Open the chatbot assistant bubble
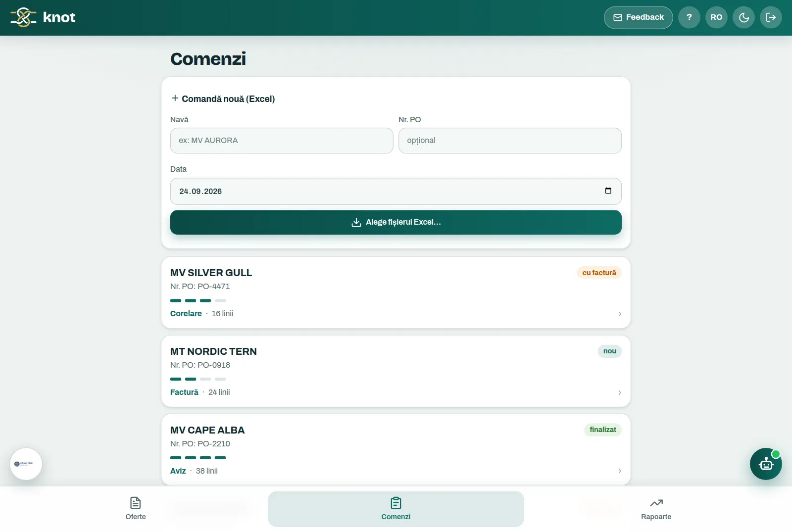Screen dimensions: 792x532 click(x=766, y=464)
